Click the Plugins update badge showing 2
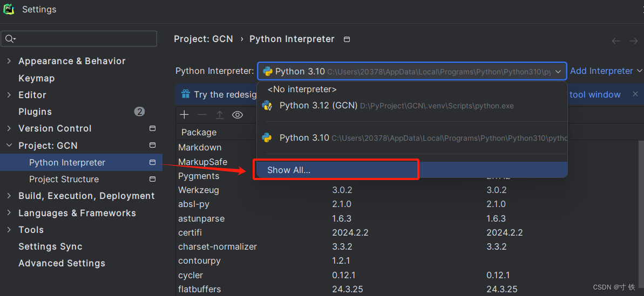 (x=139, y=112)
